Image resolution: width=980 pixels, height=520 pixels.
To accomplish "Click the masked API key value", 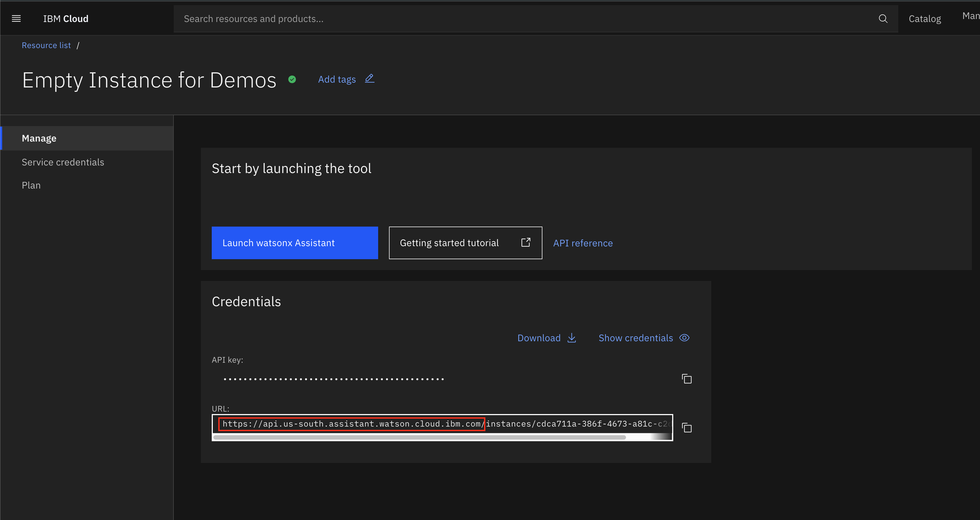I will (334, 379).
